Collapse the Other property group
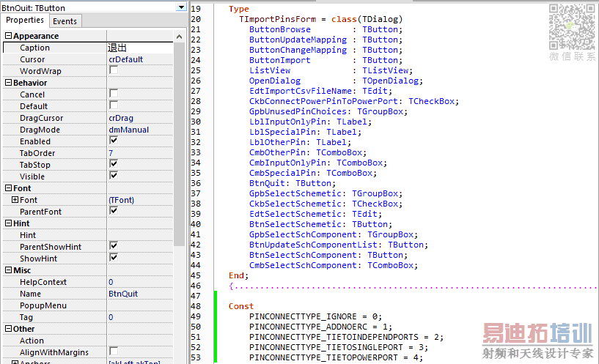Screen dimensions: 599x364 (x=8, y=329)
